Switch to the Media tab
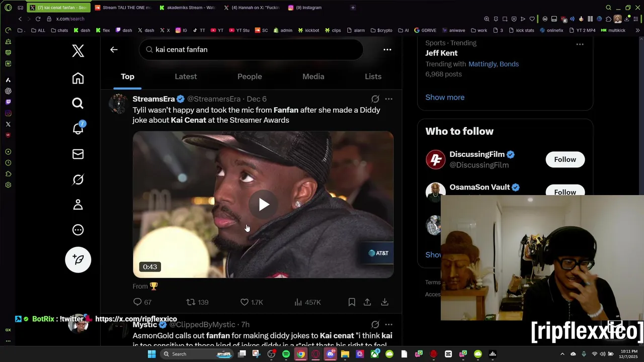644x362 pixels. click(x=313, y=76)
